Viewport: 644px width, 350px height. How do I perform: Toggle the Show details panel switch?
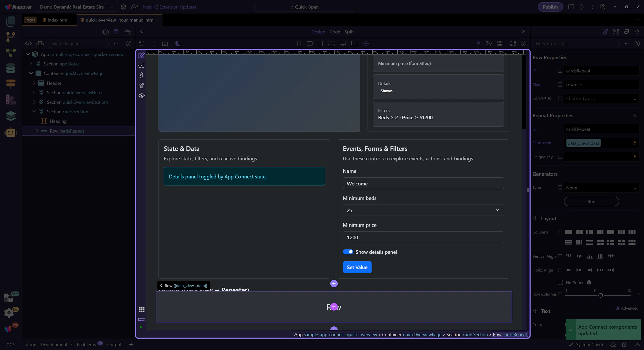tap(348, 252)
